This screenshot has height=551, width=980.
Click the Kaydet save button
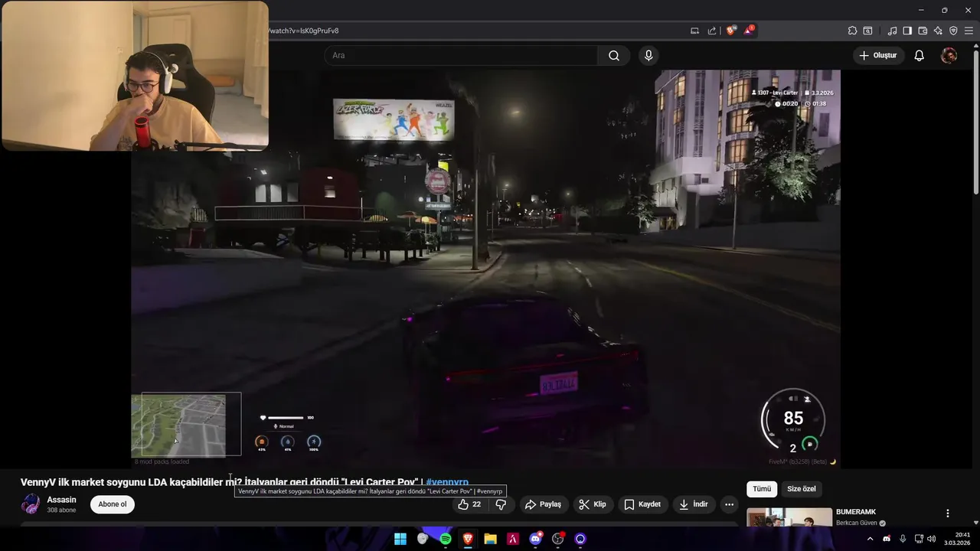click(x=642, y=504)
